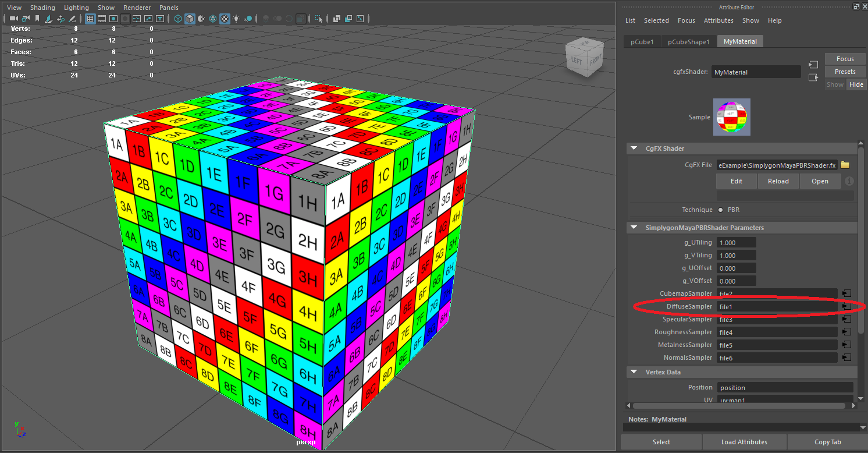868x453 pixels.
Task: Toggle the grid display icon
Action: 90,19
